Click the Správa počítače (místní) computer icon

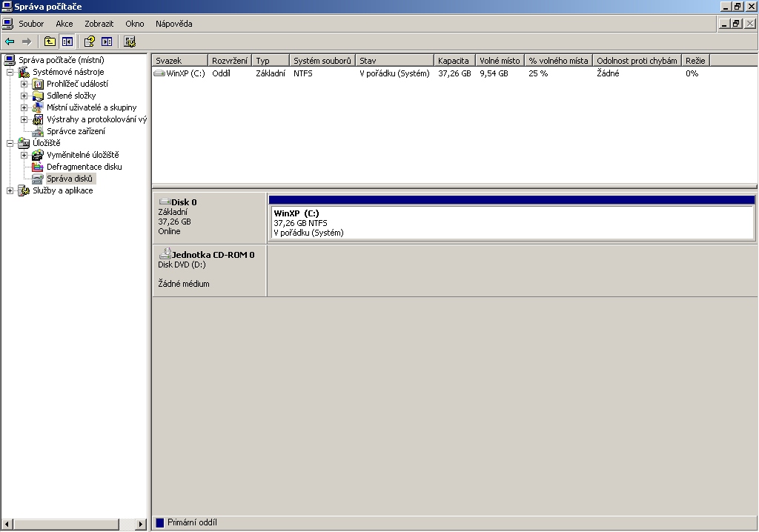pyautogui.click(x=10, y=60)
